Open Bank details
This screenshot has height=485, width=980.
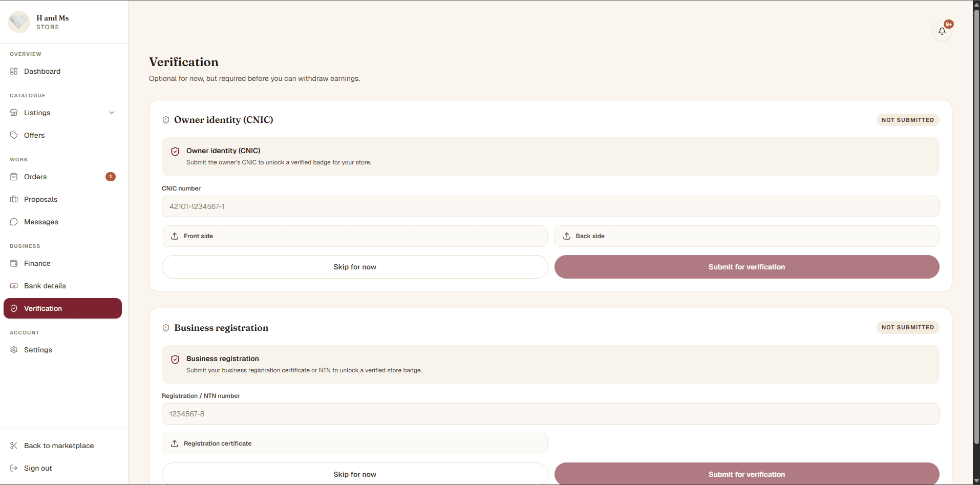pos(62,286)
